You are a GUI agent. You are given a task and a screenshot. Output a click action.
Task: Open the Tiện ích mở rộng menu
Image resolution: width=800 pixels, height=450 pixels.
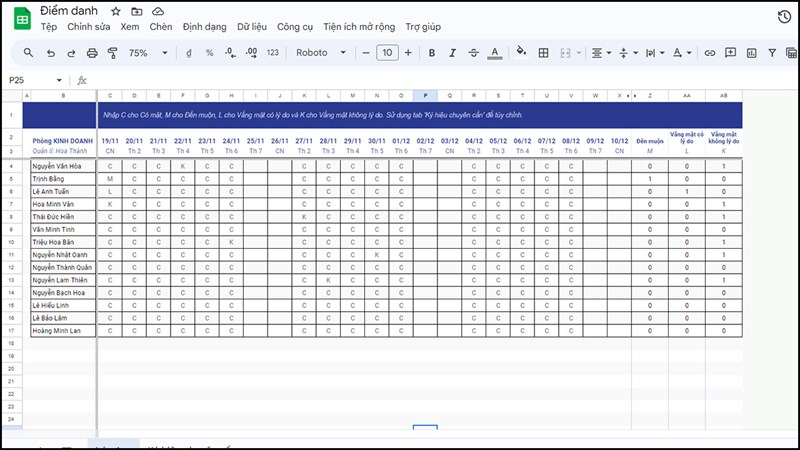tap(360, 27)
